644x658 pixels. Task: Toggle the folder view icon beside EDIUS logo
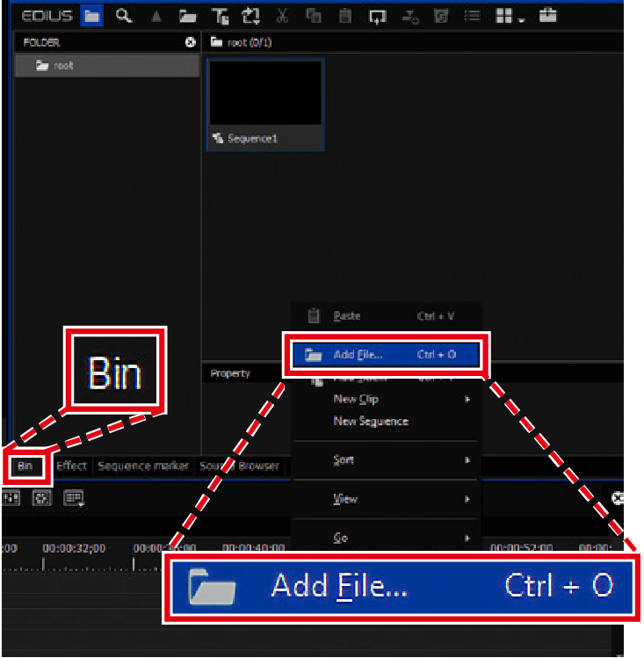tap(92, 15)
